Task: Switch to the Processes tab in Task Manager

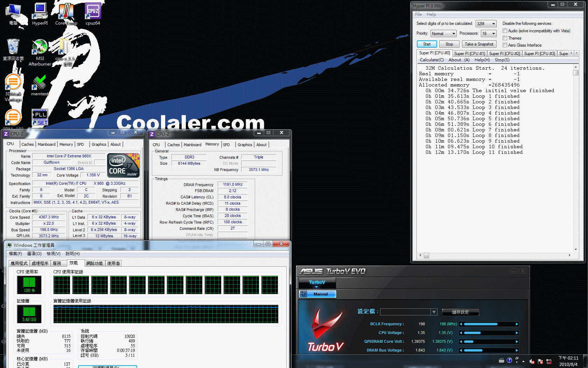Action: pyautogui.click(x=40, y=264)
